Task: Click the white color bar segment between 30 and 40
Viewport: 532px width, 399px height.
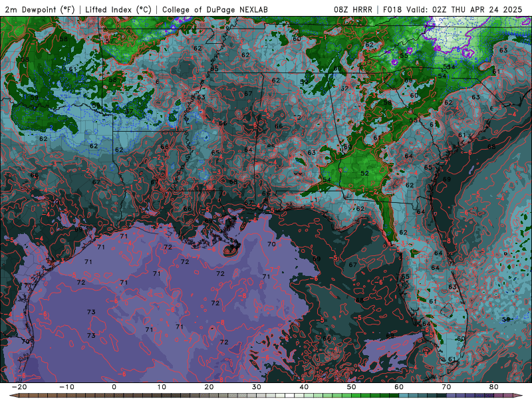Action: click(290, 395)
